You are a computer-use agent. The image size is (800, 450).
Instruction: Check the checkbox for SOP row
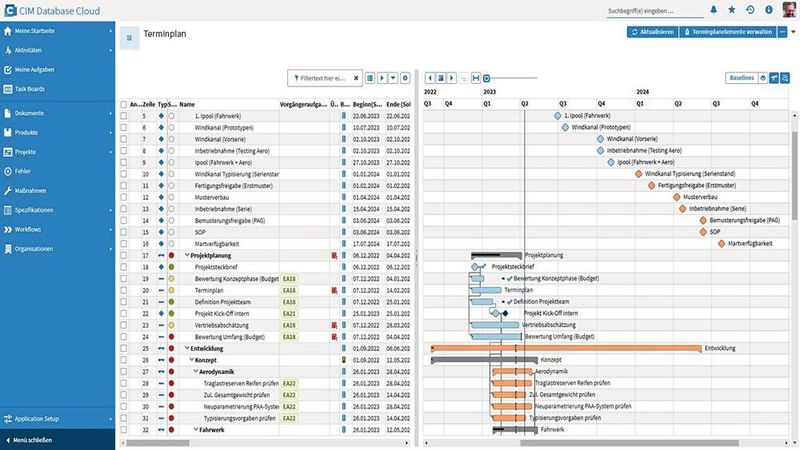(x=123, y=232)
